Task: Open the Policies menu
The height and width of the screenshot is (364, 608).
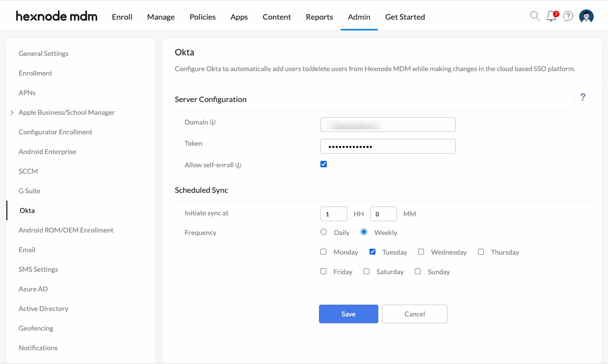Action: pyautogui.click(x=203, y=17)
